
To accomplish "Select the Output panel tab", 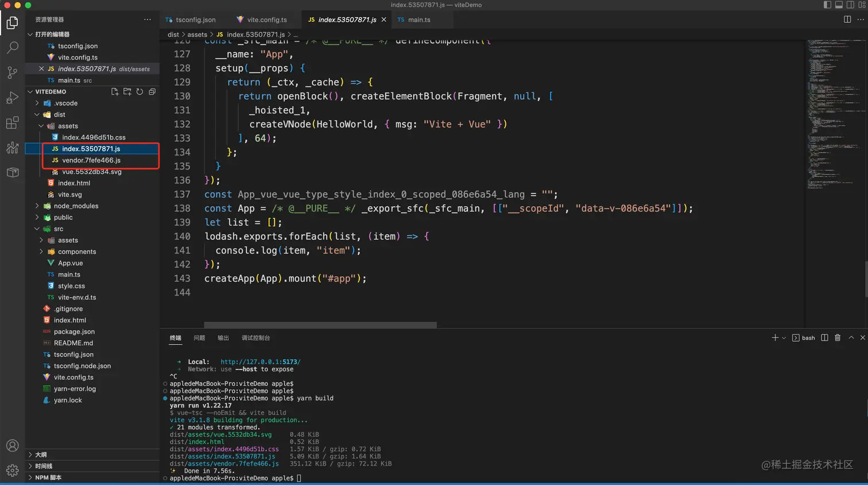I will click(x=223, y=338).
